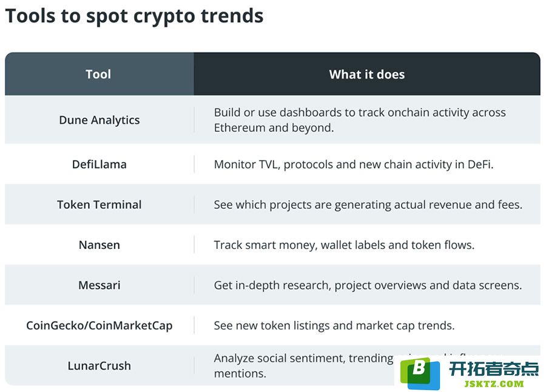Click the Analyze social sentiment description

click(304, 365)
